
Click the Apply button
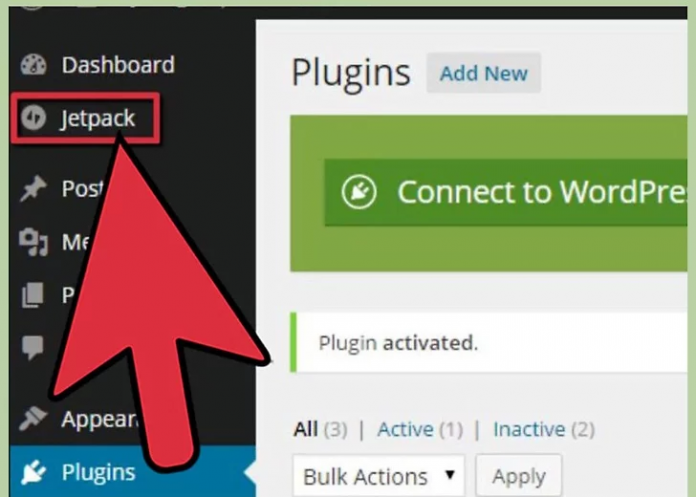(518, 477)
